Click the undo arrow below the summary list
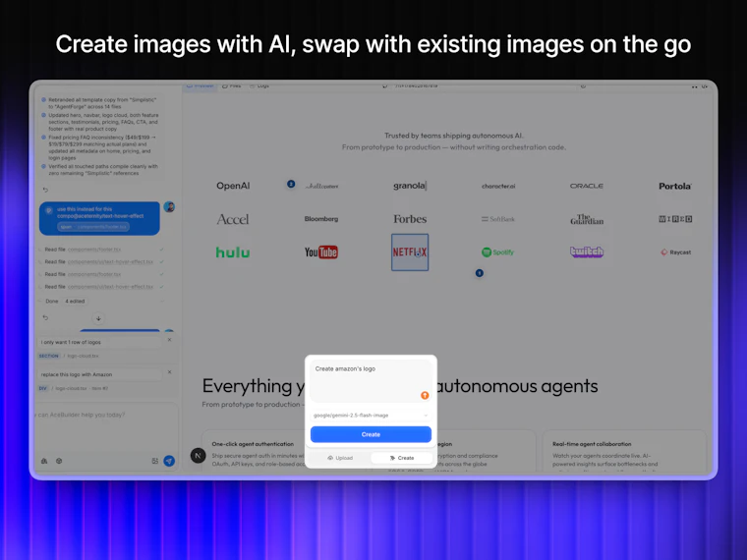The image size is (747, 560). (45, 190)
